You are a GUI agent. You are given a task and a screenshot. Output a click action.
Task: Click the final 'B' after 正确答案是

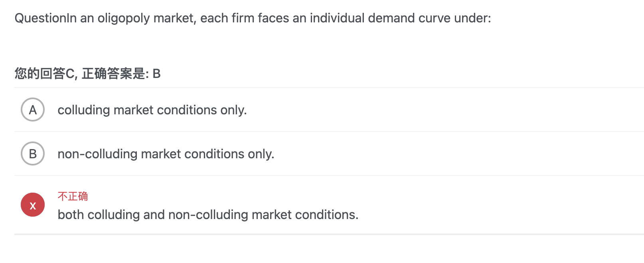(x=156, y=74)
